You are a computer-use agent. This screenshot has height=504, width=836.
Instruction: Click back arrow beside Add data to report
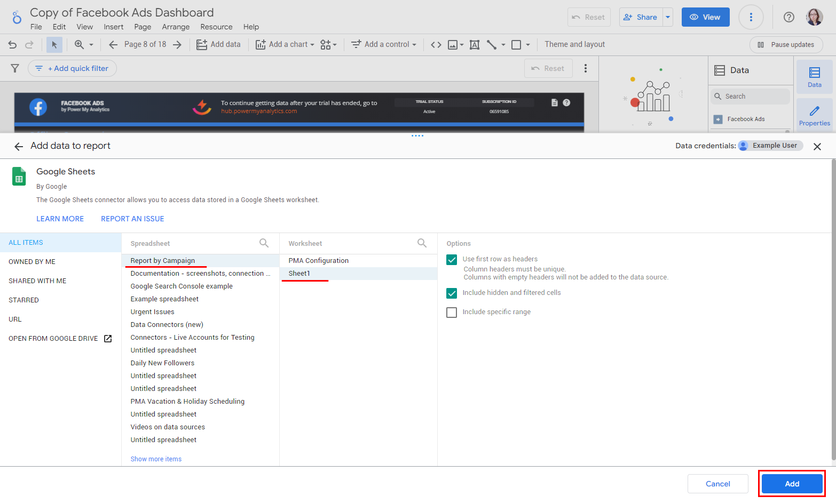coord(19,146)
